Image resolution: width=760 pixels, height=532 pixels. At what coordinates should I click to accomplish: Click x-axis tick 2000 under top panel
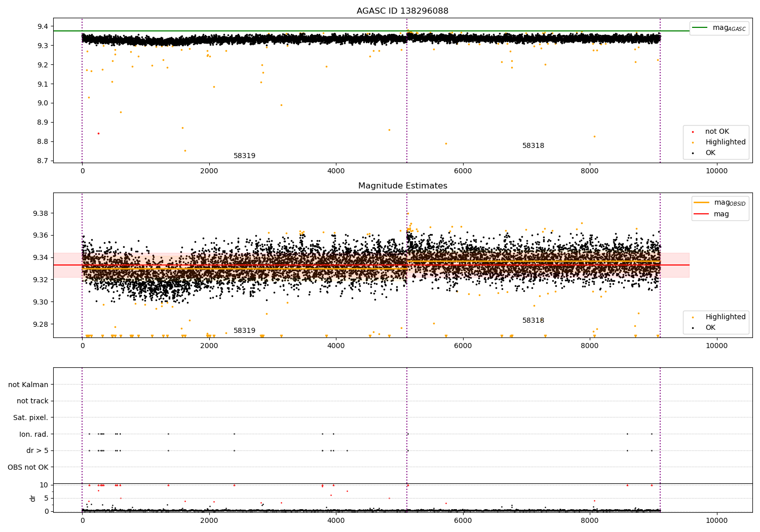coord(209,171)
